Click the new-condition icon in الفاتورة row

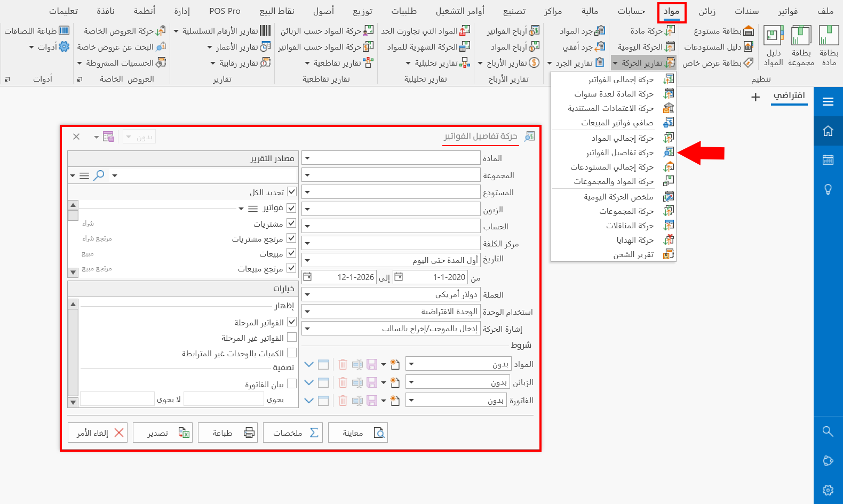395,401
